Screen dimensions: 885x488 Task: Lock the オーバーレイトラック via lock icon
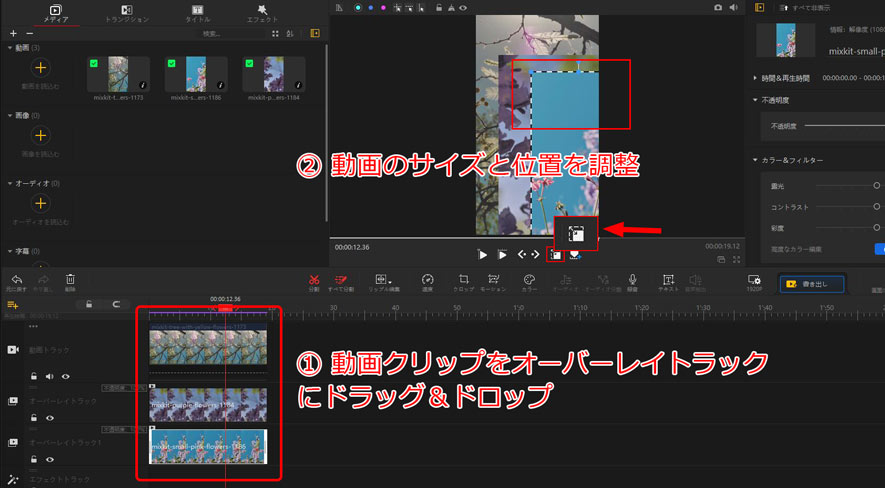click(34, 418)
